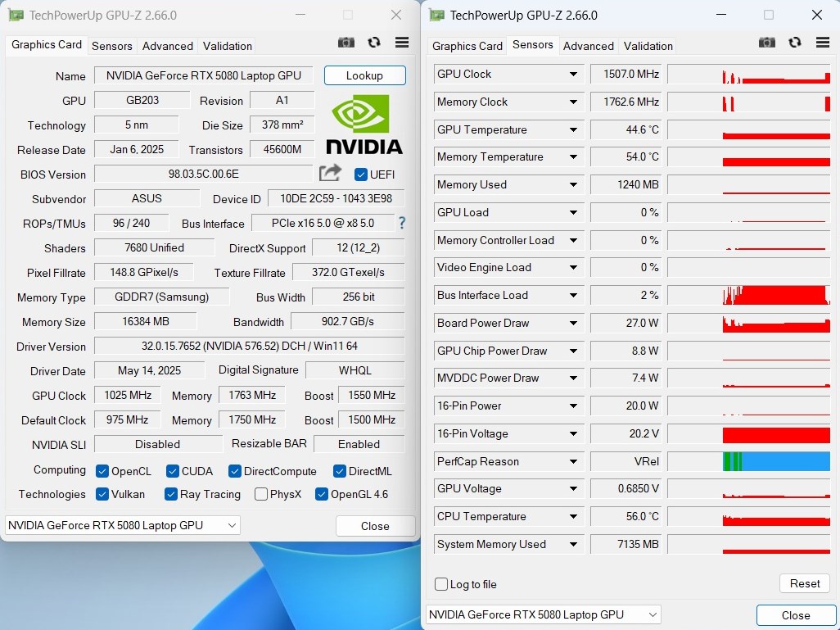The image size is (840, 630).
Task: Expand the GPU Load sensor dropdown
Action: pos(573,212)
